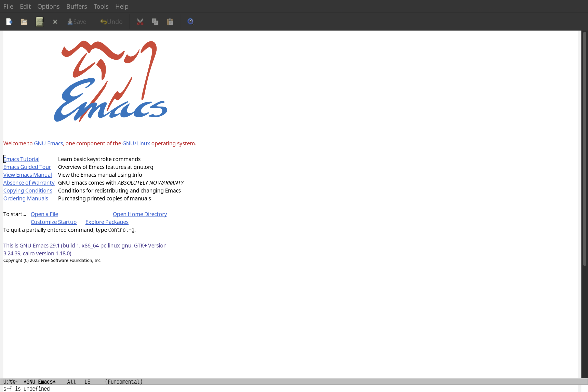Screen dimensions: 588x392
Task: Click the Undo icon in toolbar
Action: click(x=111, y=21)
